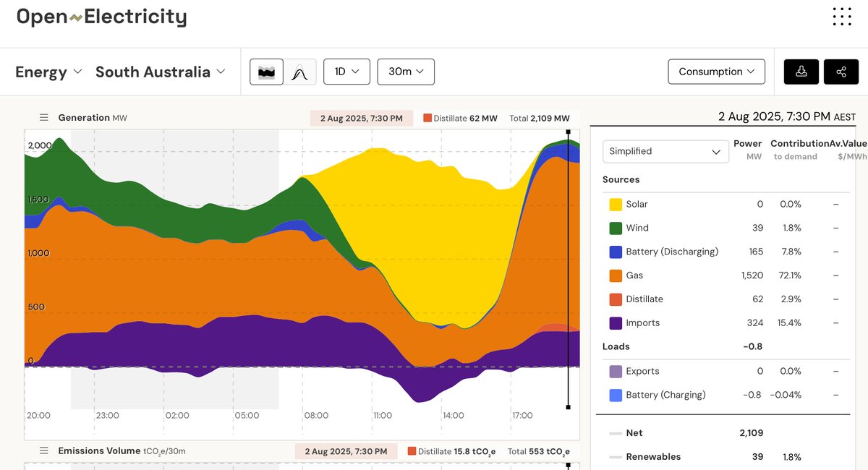Switch to the line chart view
This screenshot has width=868, height=470.
point(300,72)
